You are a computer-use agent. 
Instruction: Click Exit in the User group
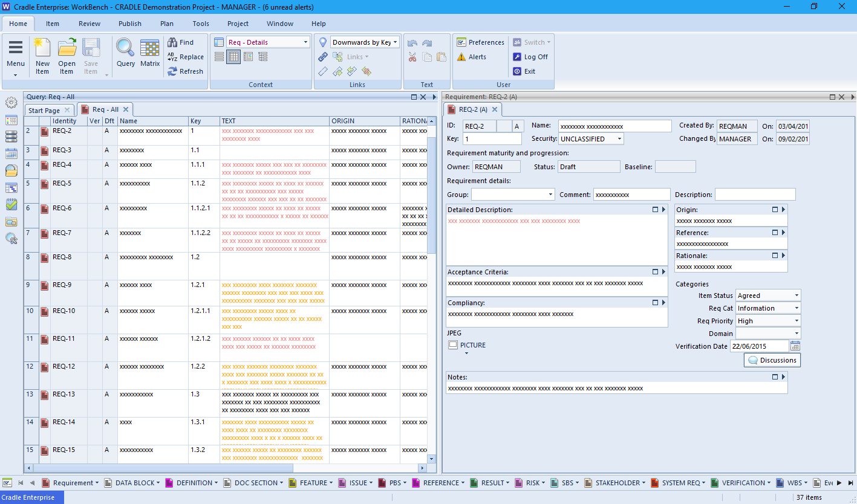(524, 71)
